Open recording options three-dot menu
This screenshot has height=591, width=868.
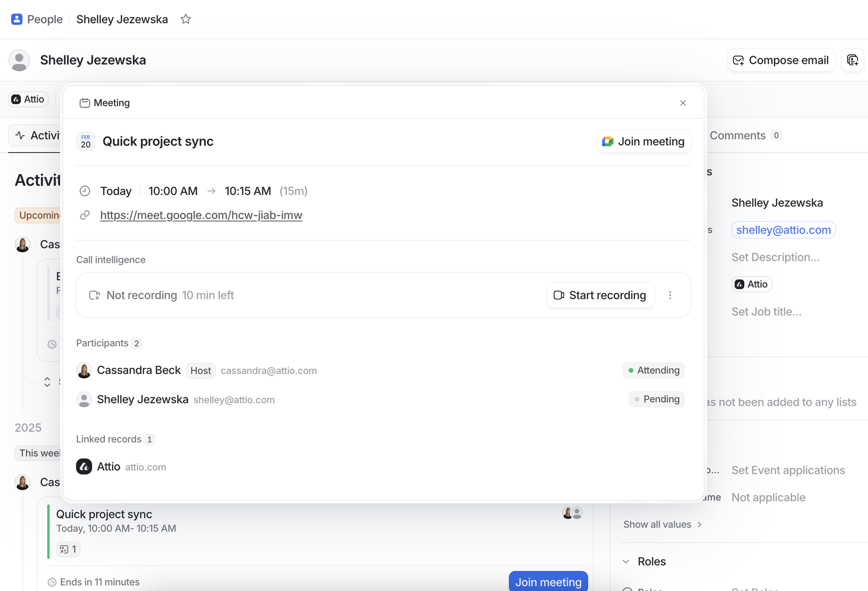click(x=670, y=295)
